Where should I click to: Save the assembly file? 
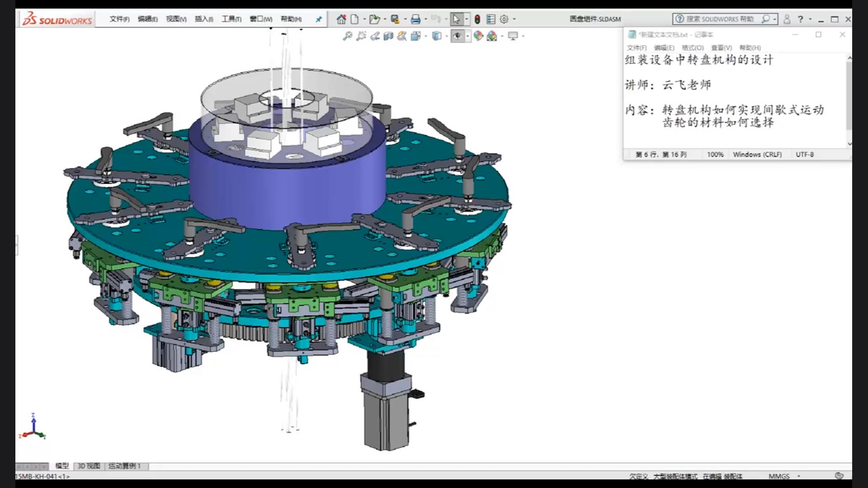point(395,19)
